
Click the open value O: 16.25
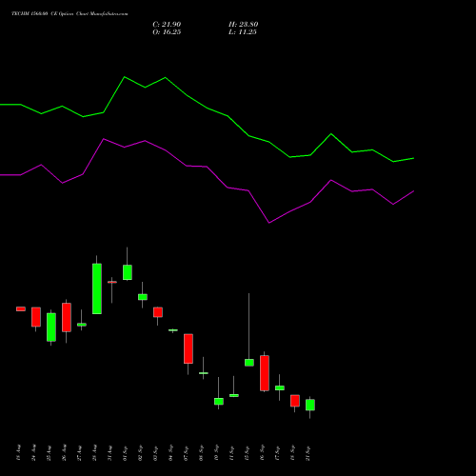point(167,32)
